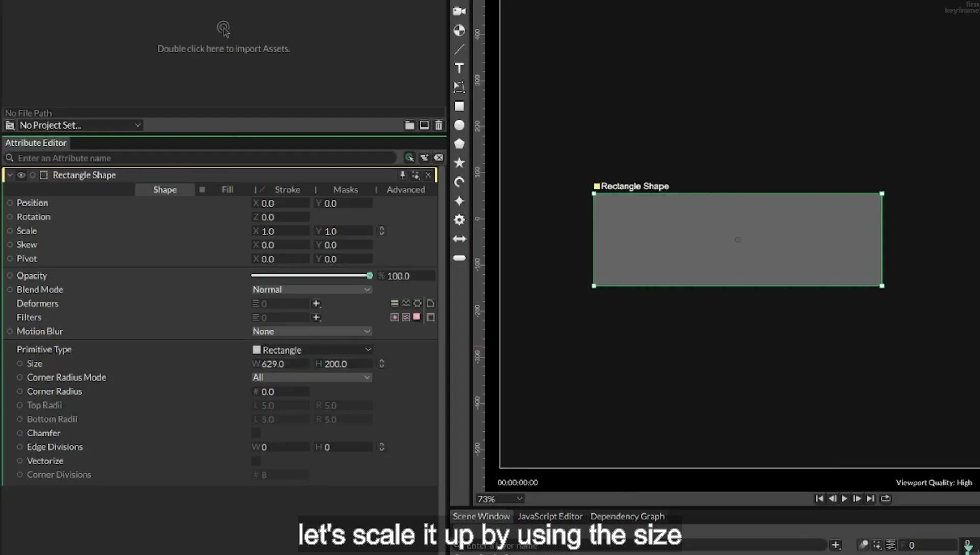
Task: Collapse the Rectangle Shape attribute section
Action: tap(10, 175)
